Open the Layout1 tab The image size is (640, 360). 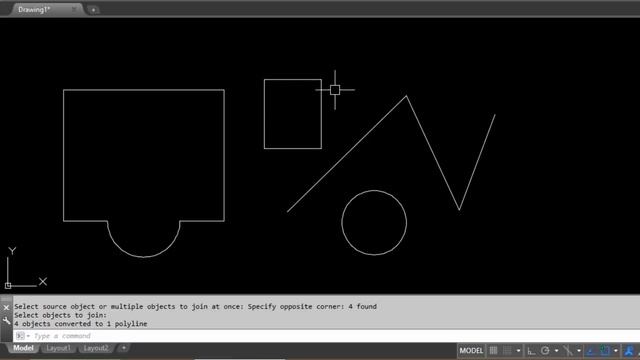click(x=58, y=348)
